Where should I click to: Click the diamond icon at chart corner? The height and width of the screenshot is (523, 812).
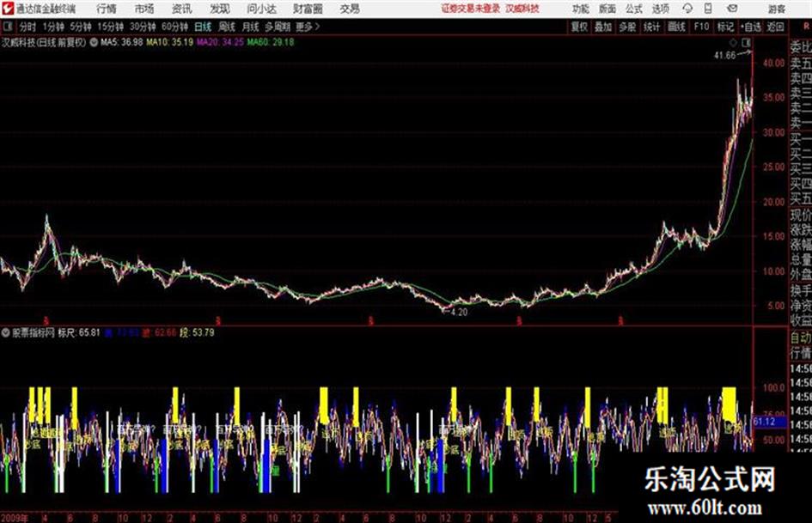pyautogui.click(x=733, y=42)
